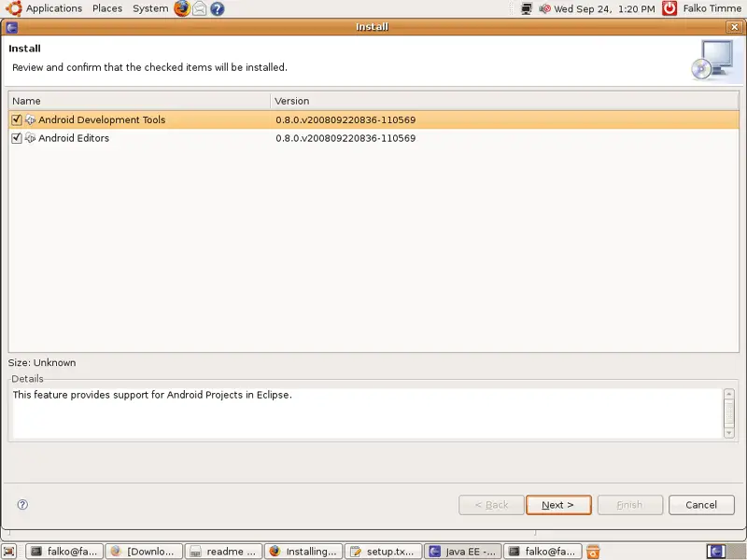The image size is (747, 560).
Task: Click the Eclipse icon in title bar
Action: point(12,27)
